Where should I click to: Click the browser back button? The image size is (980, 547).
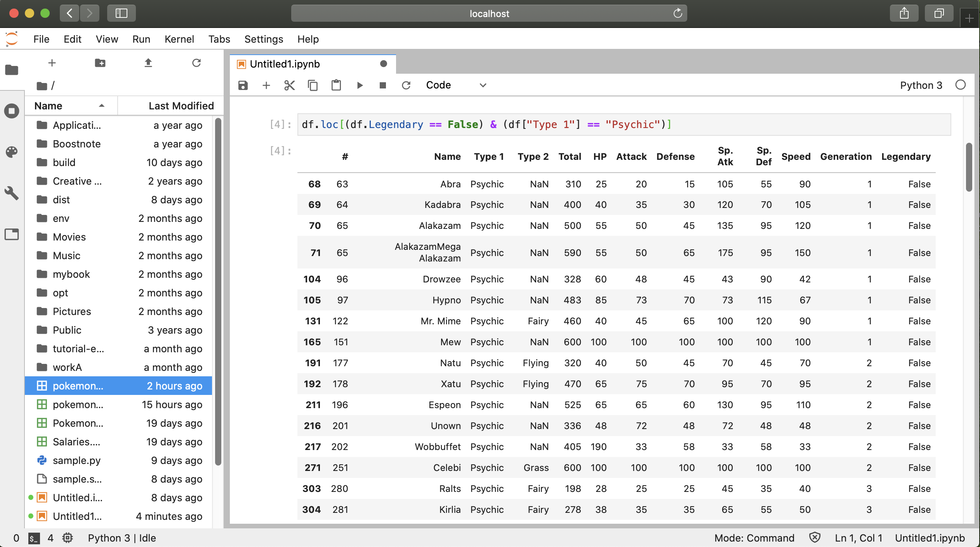70,14
